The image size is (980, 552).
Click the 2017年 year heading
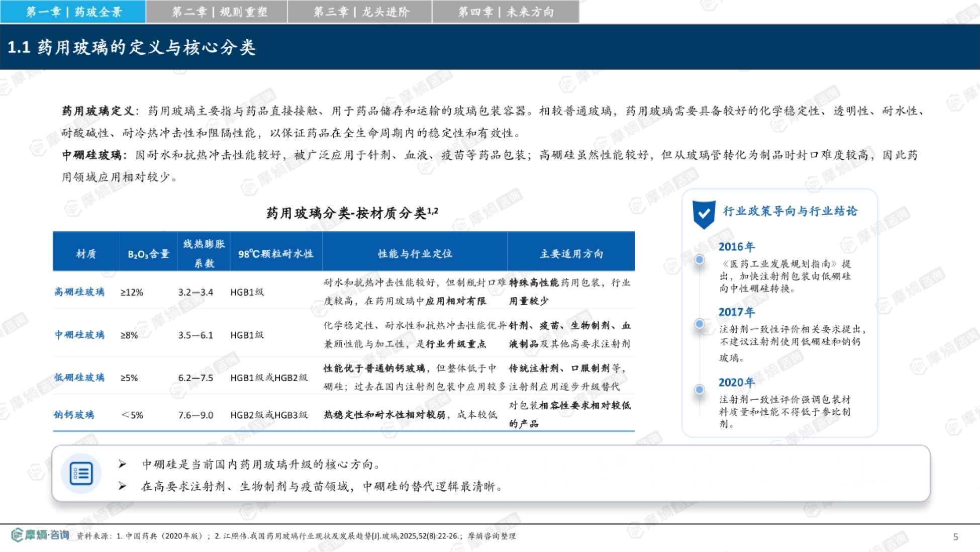point(737,312)
